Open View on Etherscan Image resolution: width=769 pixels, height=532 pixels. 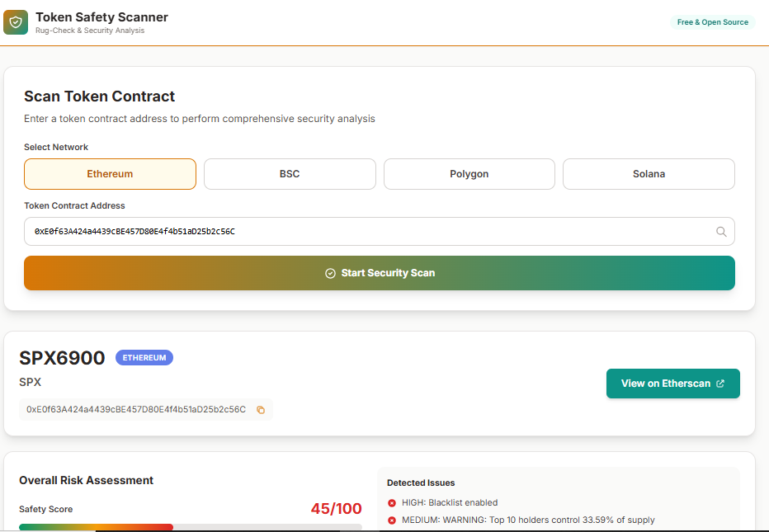672,384
